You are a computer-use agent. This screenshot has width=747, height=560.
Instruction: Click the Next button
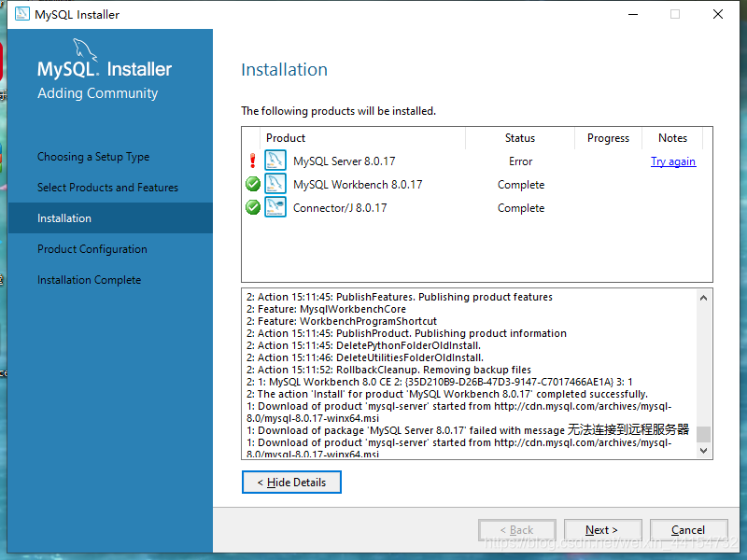pos(602,530)
